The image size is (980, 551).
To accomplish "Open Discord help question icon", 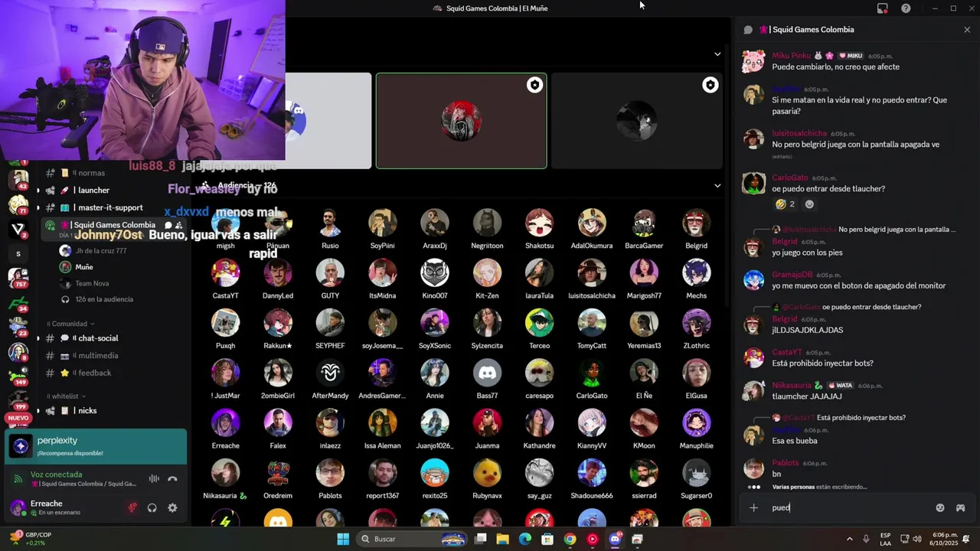I will (x=906, y=8).
